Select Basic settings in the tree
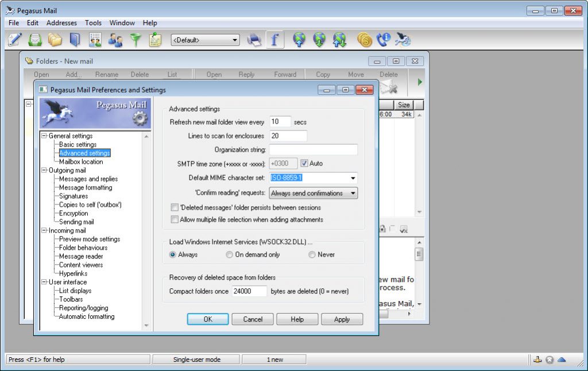Screen dimensions: 588x371 pyautogui.click(x=78, y=144)
